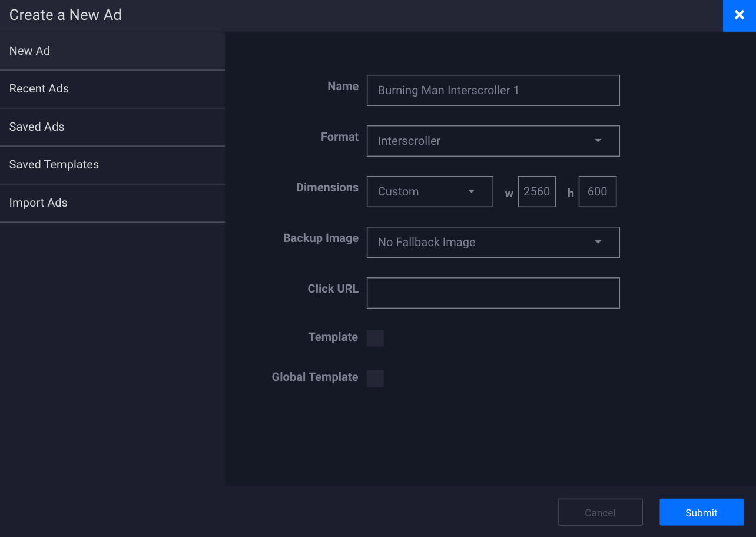Viewport: 756px width, 537px height.
Task: Select the width value 2560
Action: click(536, 191)
